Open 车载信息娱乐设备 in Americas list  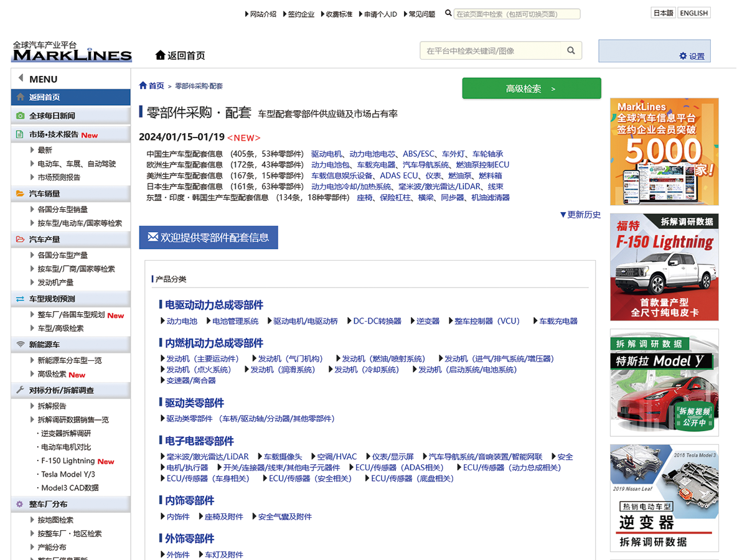[x=342, y=175]
